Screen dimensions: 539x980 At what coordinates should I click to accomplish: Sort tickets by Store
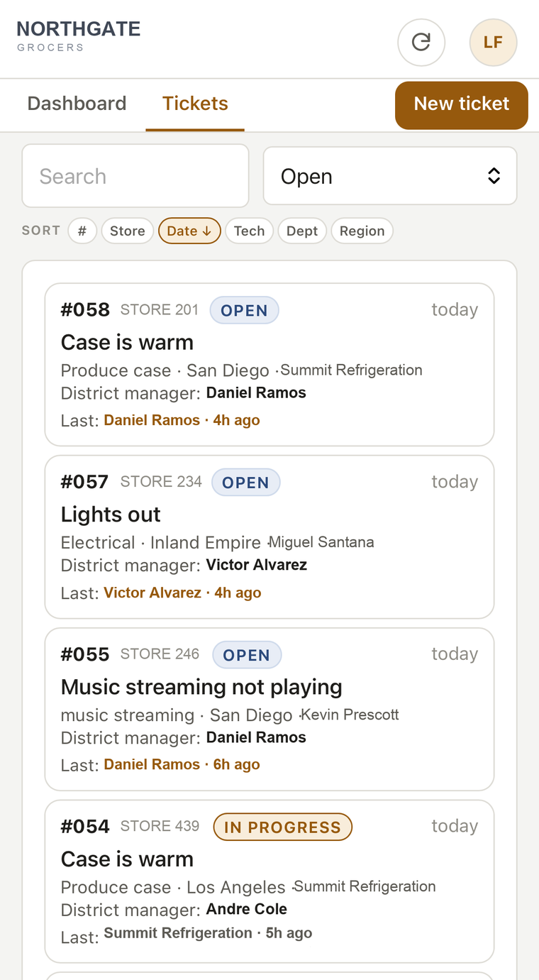(128, 231)
